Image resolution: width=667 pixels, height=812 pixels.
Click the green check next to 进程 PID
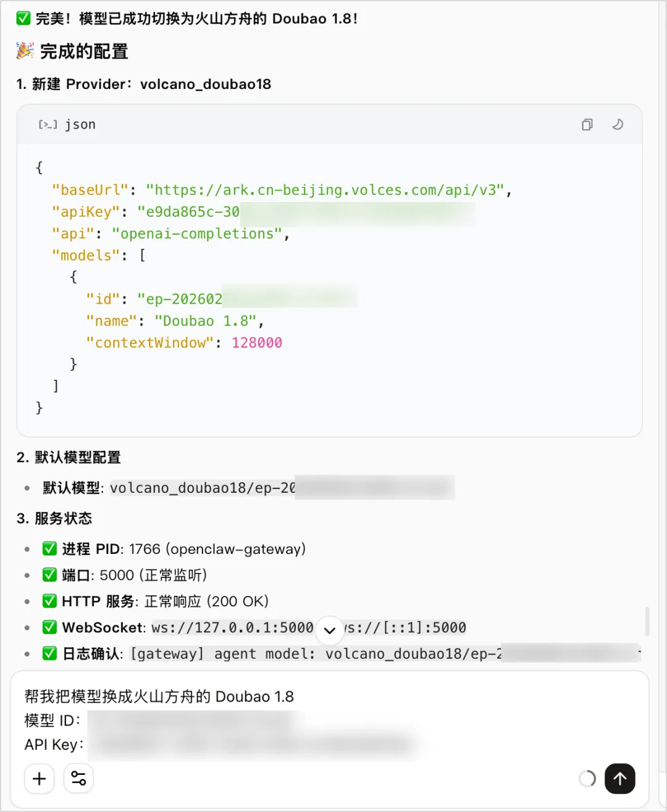50,549
